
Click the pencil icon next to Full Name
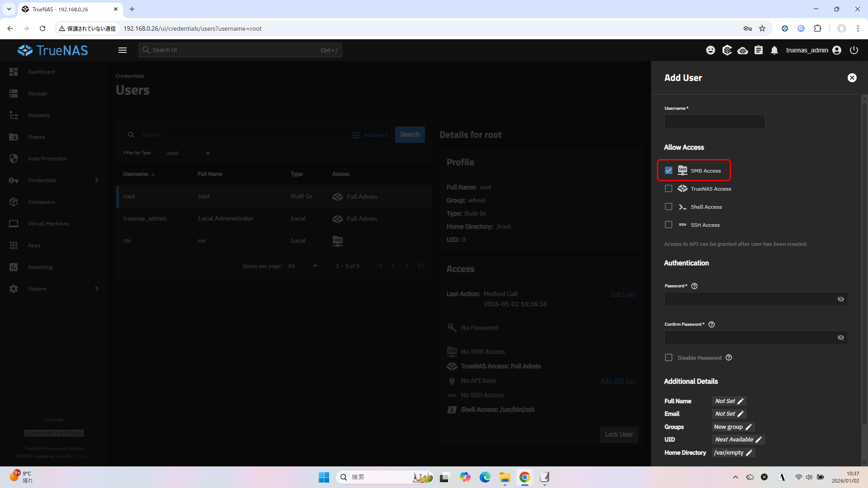pyautogui.click(x=741, y=401)
